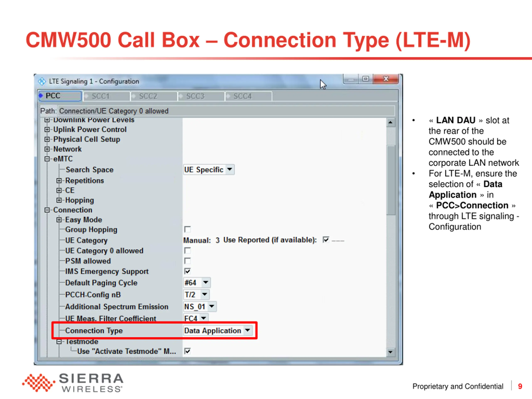Screen dimensions: 532x399
Task: Enable UE Category 0 allowed checkbox
Action: (x=187, y=251)
